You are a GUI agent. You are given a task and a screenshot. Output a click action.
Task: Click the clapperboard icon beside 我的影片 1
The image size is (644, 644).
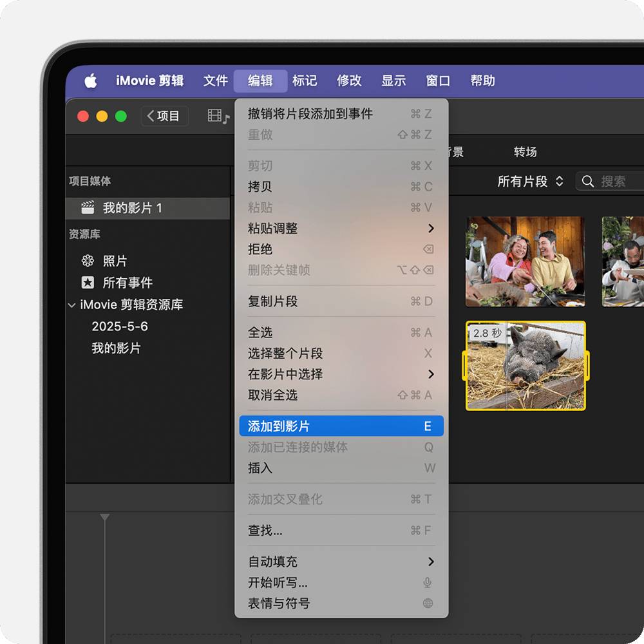88,207
